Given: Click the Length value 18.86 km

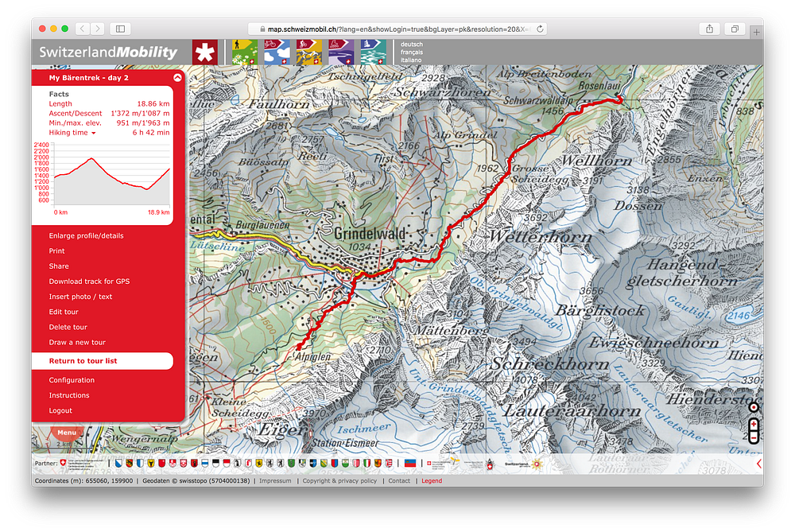Looking at the screenshot, I should pos(153,104).
